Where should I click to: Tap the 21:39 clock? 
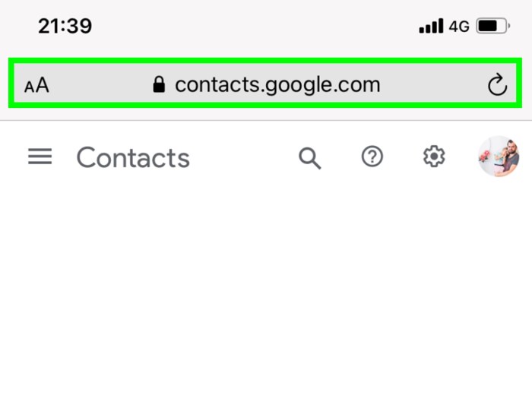coord(65,27)
